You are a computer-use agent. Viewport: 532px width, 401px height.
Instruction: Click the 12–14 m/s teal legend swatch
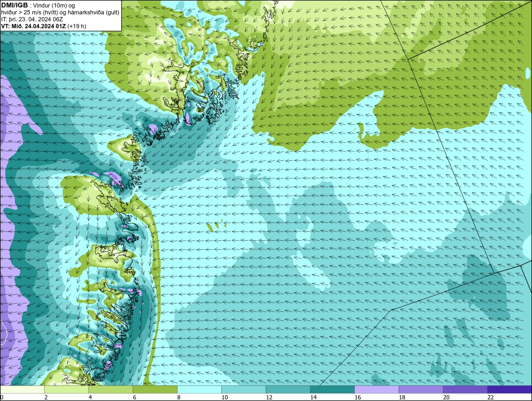coord(288,389)
